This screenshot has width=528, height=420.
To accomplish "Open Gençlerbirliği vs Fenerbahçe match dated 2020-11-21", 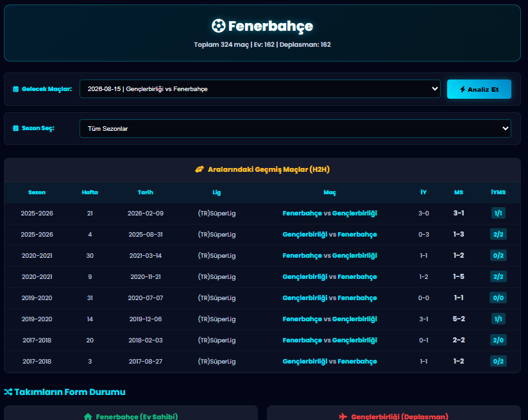I will [x=330, y=276].
